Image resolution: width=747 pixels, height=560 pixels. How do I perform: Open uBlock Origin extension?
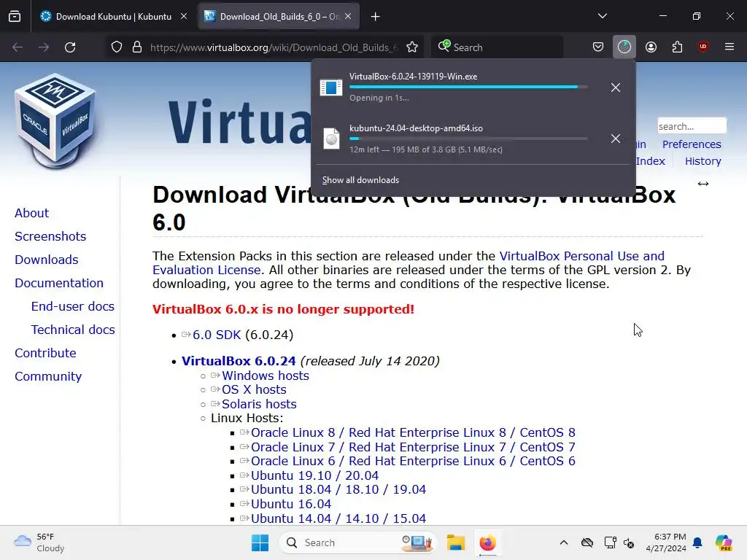[x=703, y=47]
